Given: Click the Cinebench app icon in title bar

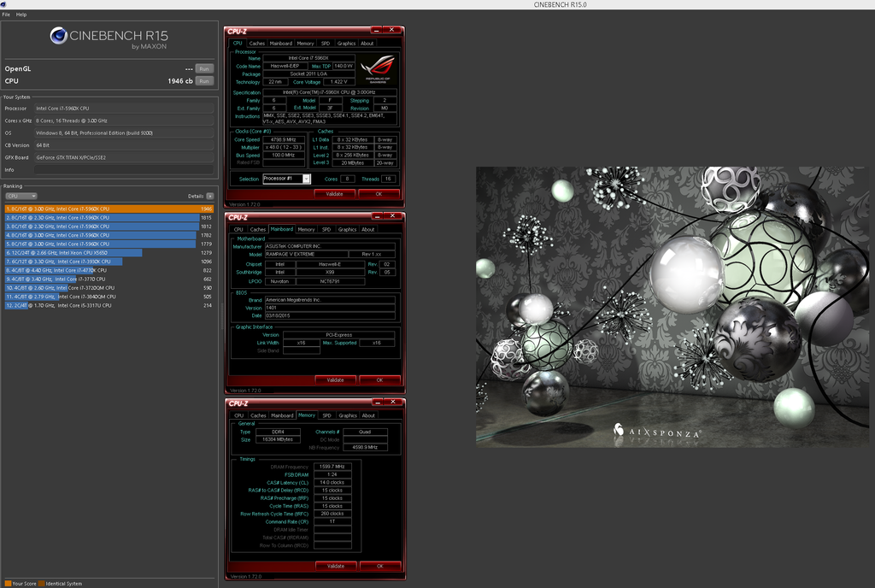Looking at the screenshot, I should 3,4.
